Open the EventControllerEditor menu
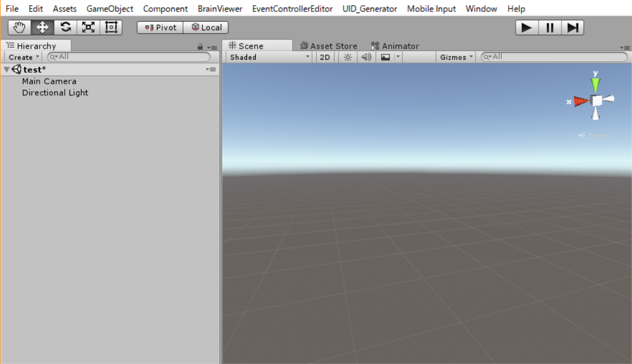Image resolution: width=632 pixels, height=364 pixels. point(292,9)
